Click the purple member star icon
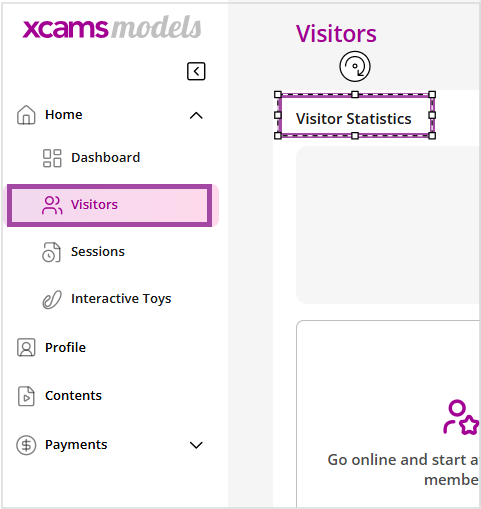This screenshot has height=509, width=481. (461, 417)
